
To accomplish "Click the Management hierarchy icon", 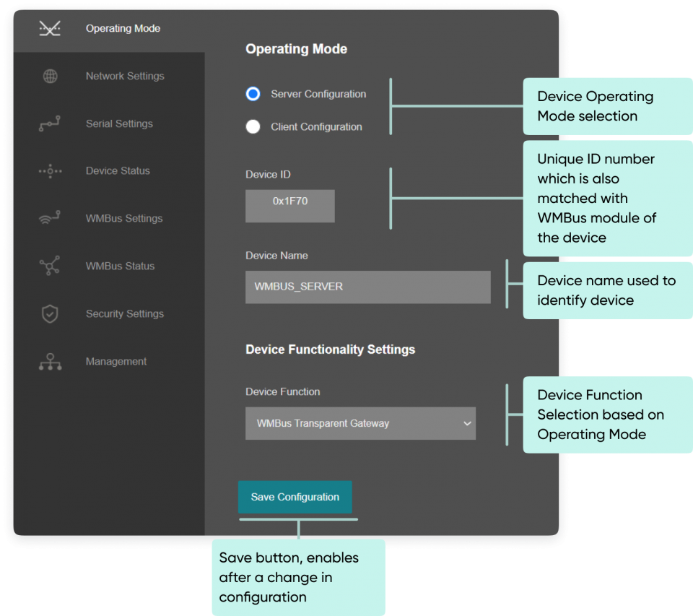I will [50, 362].
